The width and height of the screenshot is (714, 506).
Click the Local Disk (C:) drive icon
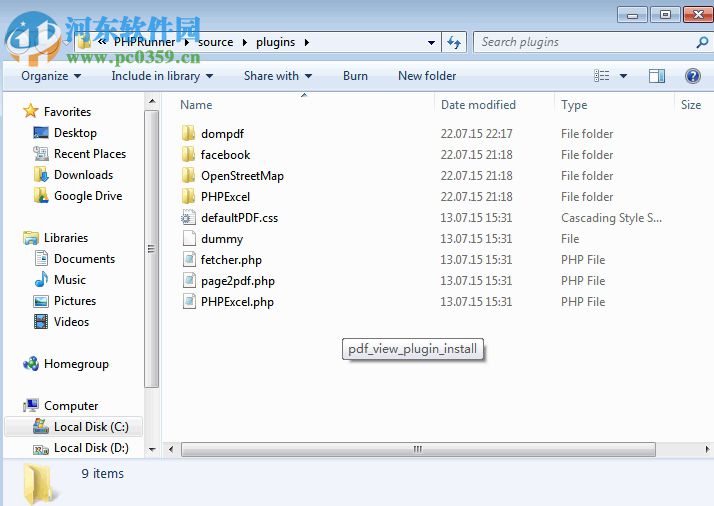pyautogui.click(x=41, y=426)
